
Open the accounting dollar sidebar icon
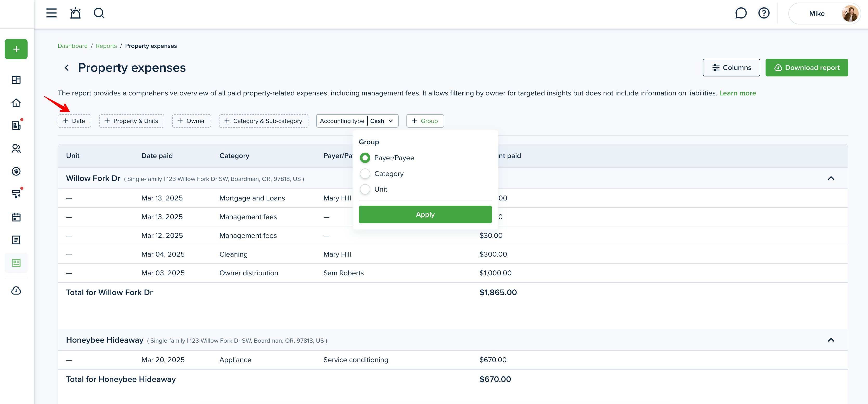(16, 171)
